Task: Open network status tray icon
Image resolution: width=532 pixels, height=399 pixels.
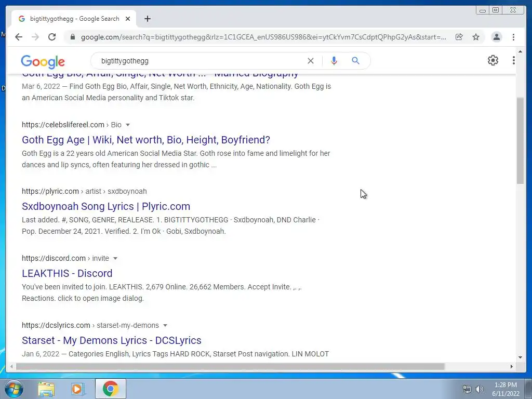Action: (x=467, y=389)
